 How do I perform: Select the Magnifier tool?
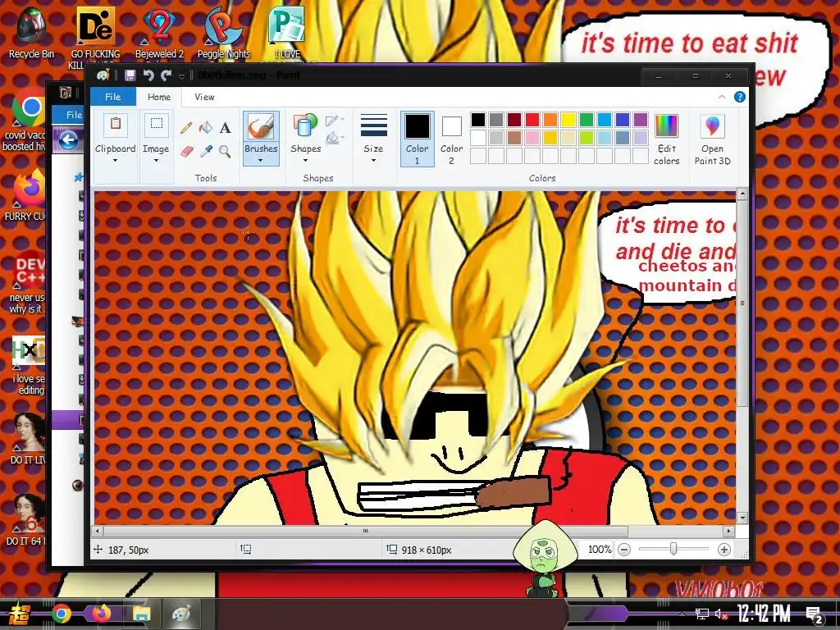225,152
